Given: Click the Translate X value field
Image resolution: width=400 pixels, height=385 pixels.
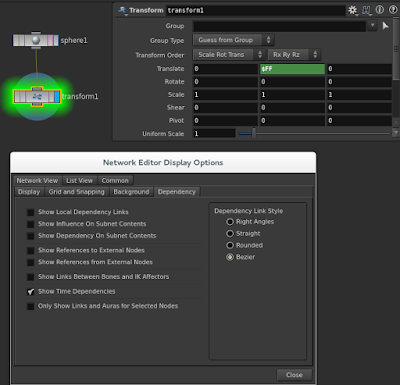Looking at the screenshot, I should pyautogui.click(x=225, y=69).
